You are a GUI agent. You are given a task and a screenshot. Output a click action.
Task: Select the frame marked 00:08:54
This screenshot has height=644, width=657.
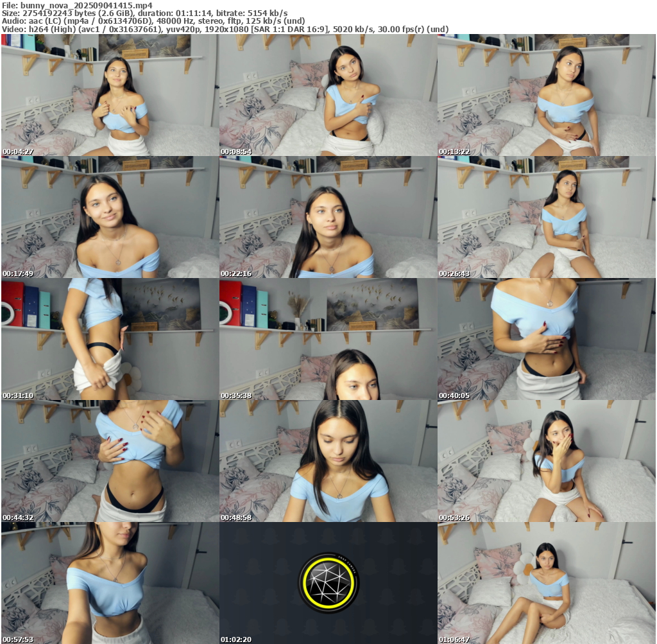328,95
